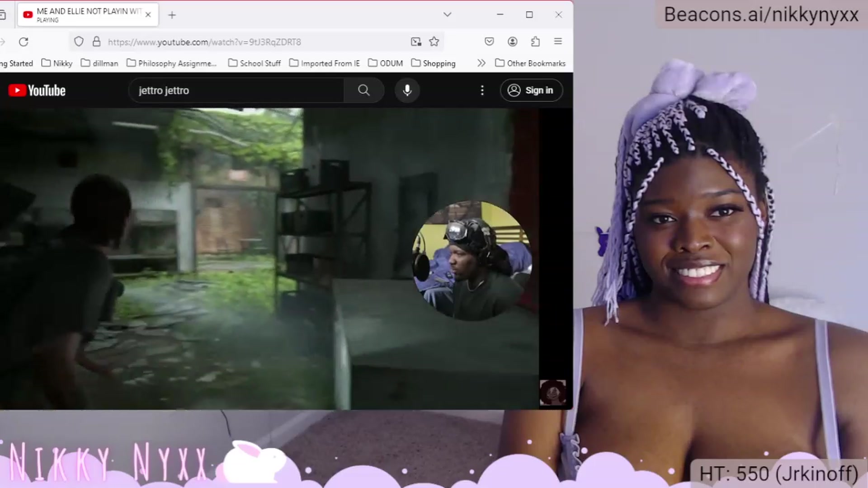Open the Imported From IE folder

pos(325,63)
